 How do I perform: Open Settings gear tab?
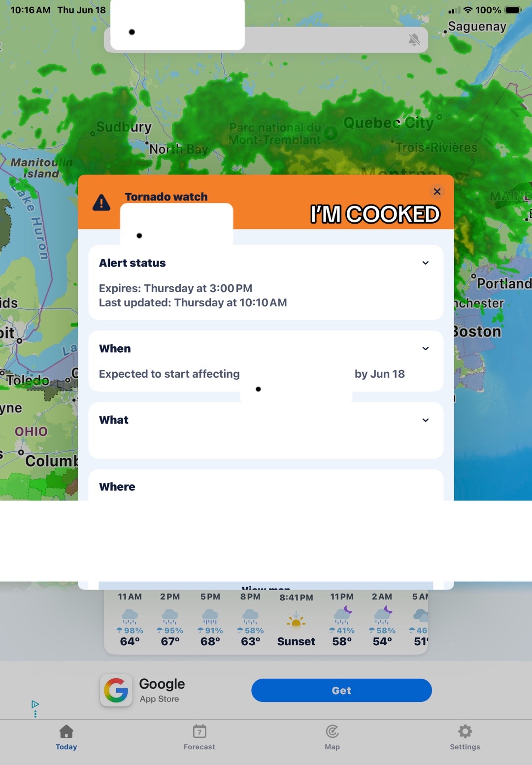(465, 737)
